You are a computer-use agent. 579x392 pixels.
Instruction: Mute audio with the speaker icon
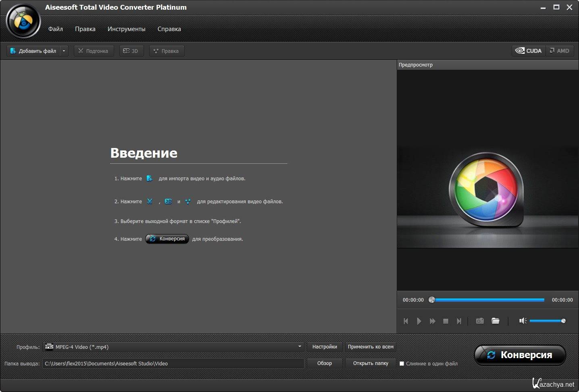(523, 321)
